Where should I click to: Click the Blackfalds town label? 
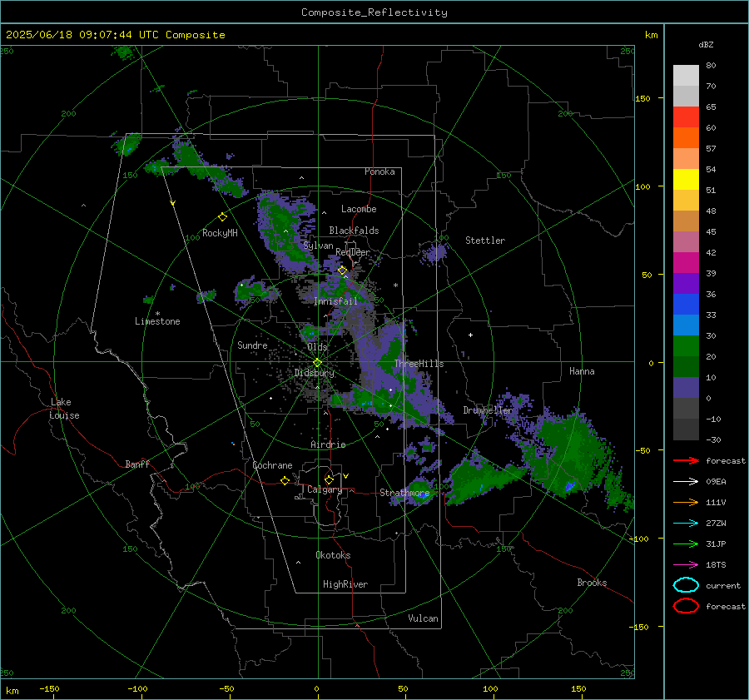coord(354,231)
